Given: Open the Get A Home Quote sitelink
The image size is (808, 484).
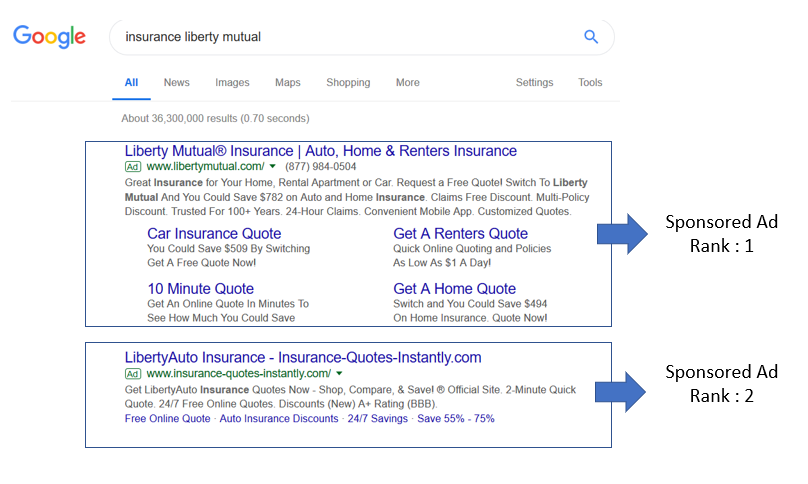Looking at the screenshot, I should tap(454, 289).
